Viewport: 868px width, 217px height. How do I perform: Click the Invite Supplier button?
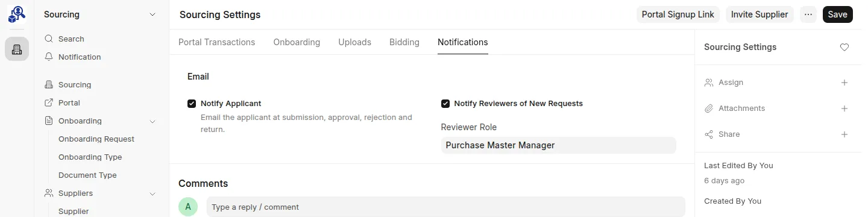pos(759,14)
